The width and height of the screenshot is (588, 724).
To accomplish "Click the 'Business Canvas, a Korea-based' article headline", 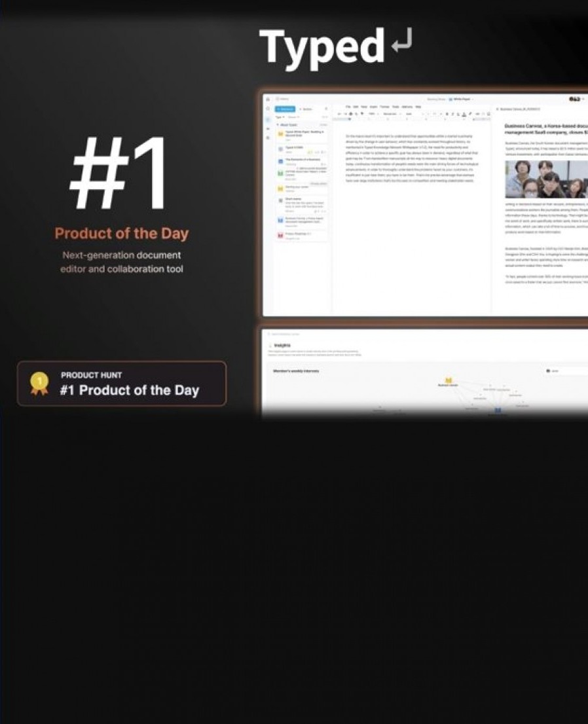I will click(x=546, y=129).
